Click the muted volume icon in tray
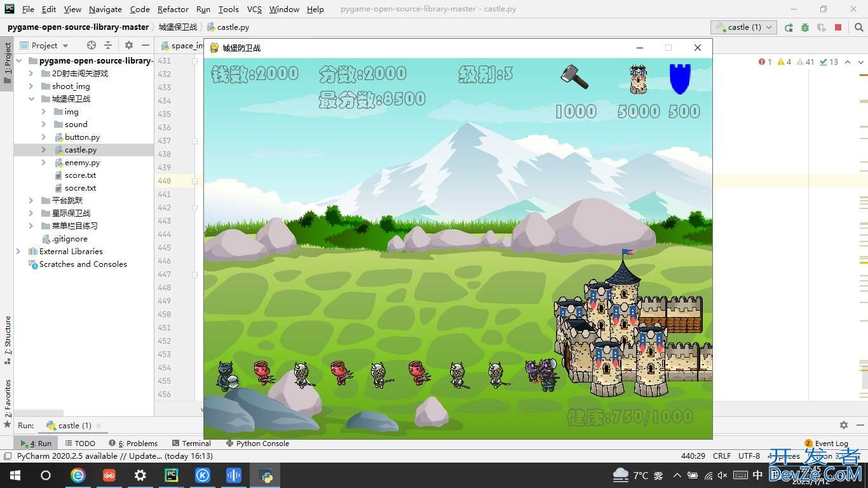The height and width of the screenshot is (488, 868). coord(722,475)
